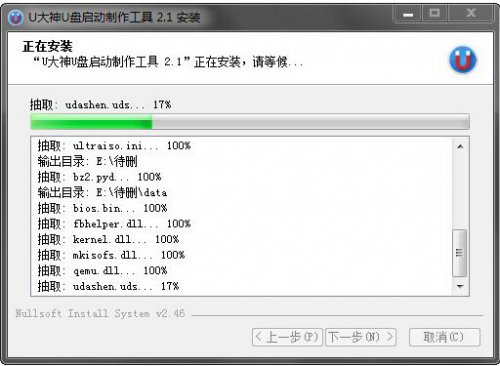This screenshot has width=500, height=366.
Task: Click the window title 'U大神U盘启动制作工具 2.1 安装'
Action: tap(114, 17)
